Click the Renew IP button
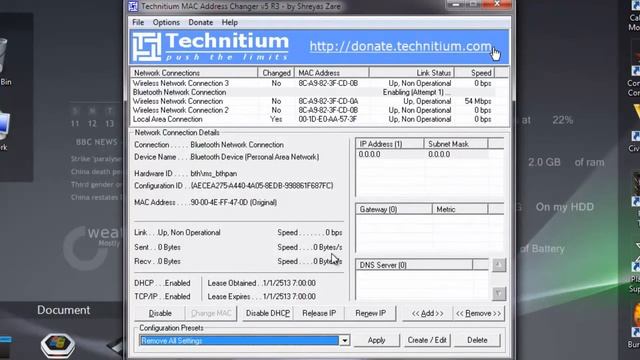The width and height of the screenshot is (640, 360). click(371, 313)
